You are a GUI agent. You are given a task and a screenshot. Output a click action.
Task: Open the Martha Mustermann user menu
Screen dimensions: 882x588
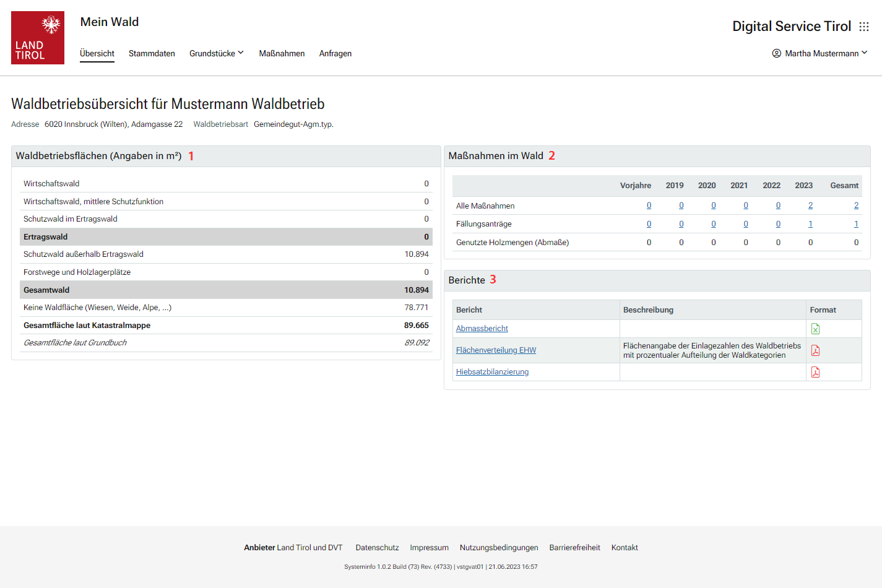pos(821,53)
